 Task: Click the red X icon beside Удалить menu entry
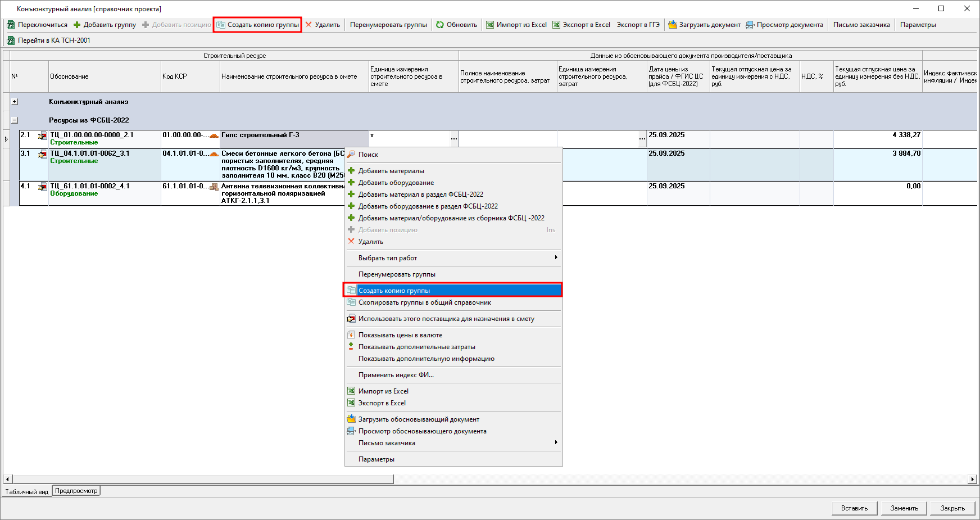tap(351, 241)
